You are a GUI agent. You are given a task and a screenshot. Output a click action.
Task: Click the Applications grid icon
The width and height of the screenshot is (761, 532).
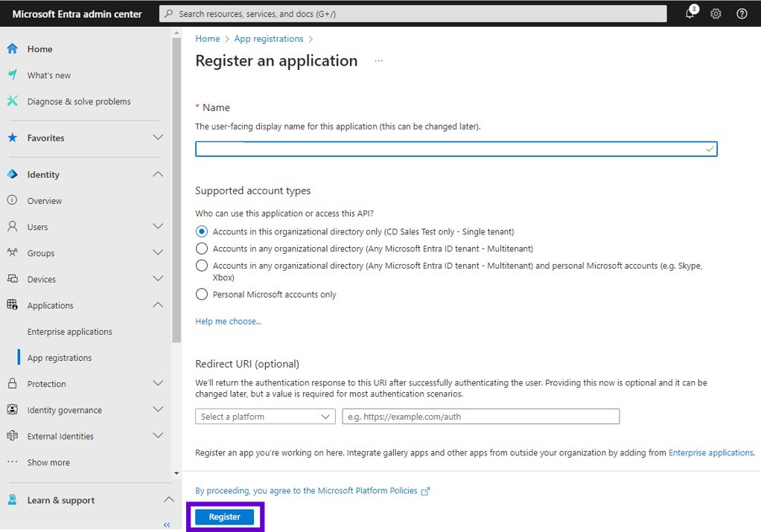[13, 305]
